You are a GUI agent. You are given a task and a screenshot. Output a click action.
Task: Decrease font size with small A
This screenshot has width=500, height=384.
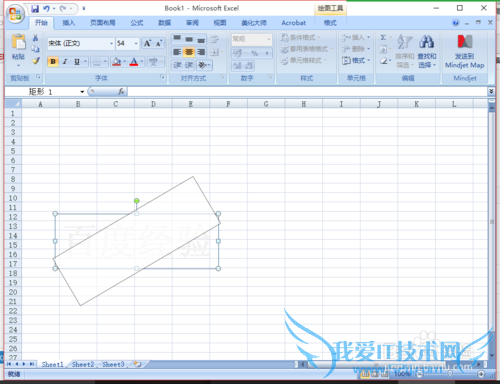tap(159, 43)
